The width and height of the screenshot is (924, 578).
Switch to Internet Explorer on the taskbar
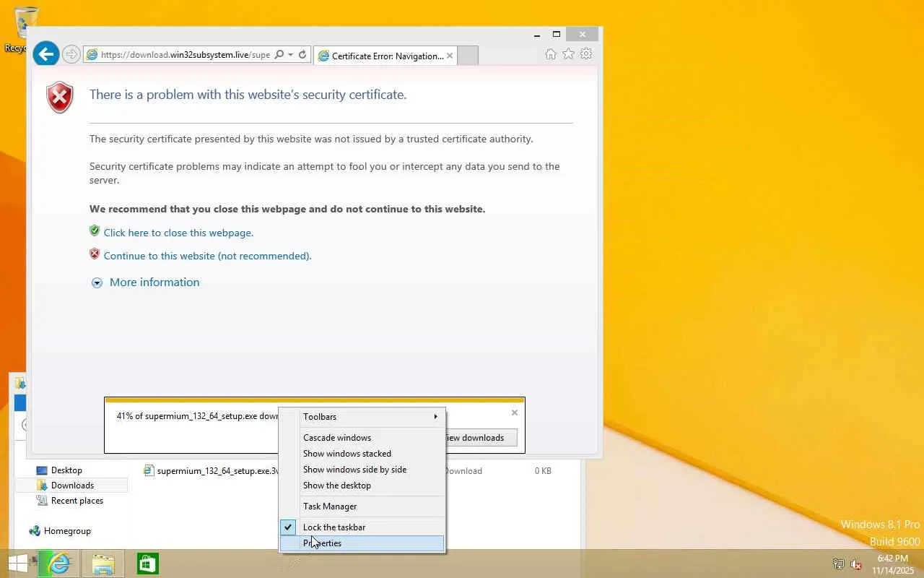coord(58,564)
